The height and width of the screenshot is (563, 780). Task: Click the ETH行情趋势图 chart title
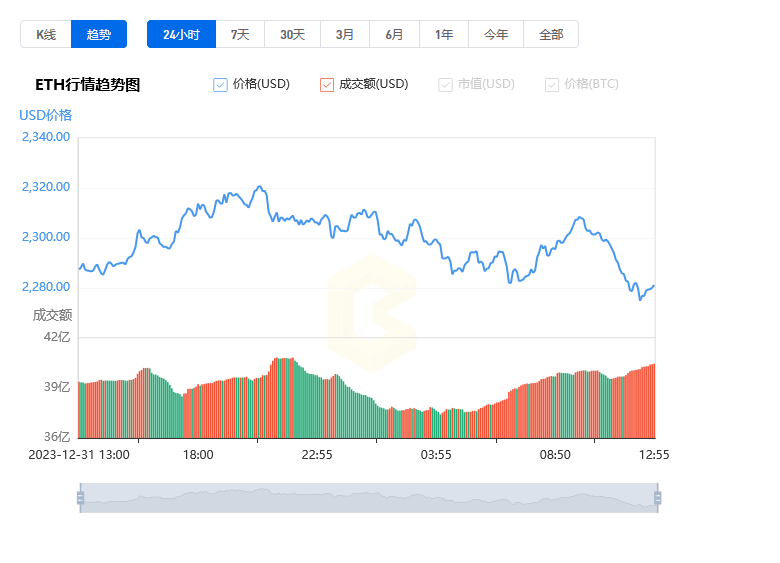(88, 85)
